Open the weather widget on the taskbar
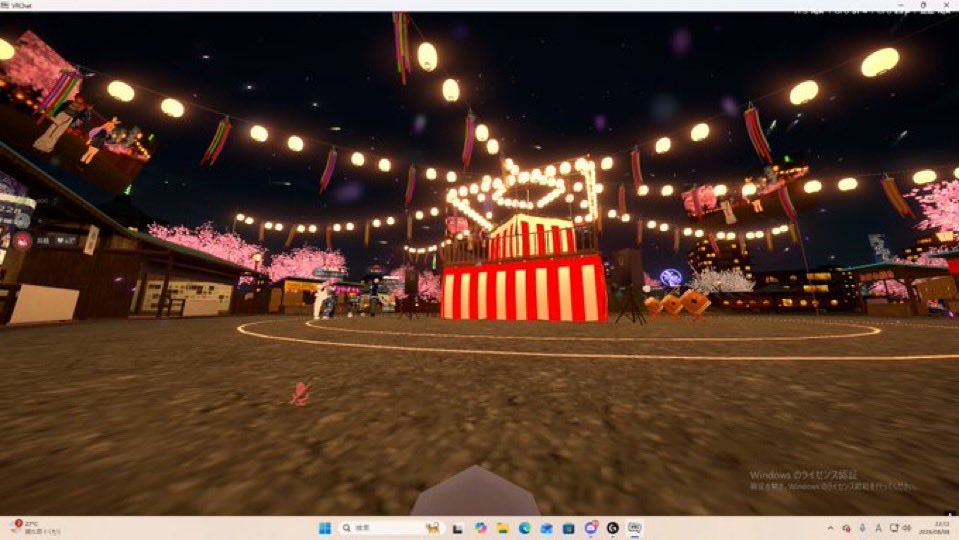 [35, 528]
